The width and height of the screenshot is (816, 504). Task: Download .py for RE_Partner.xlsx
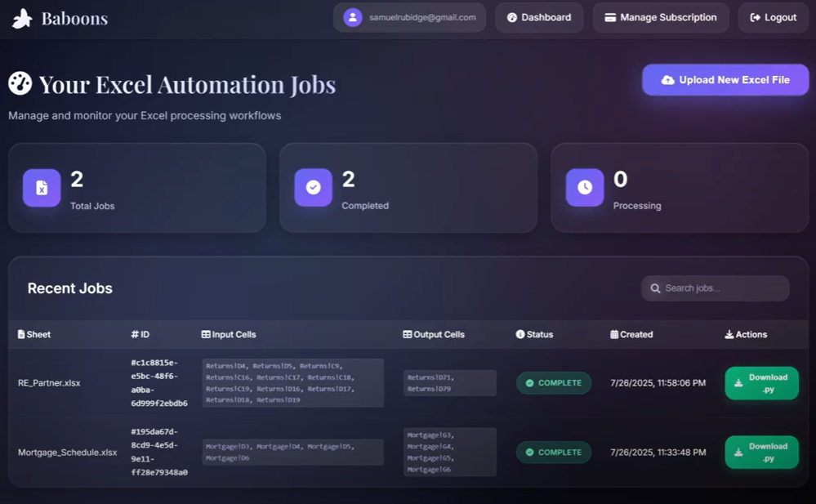761,383
